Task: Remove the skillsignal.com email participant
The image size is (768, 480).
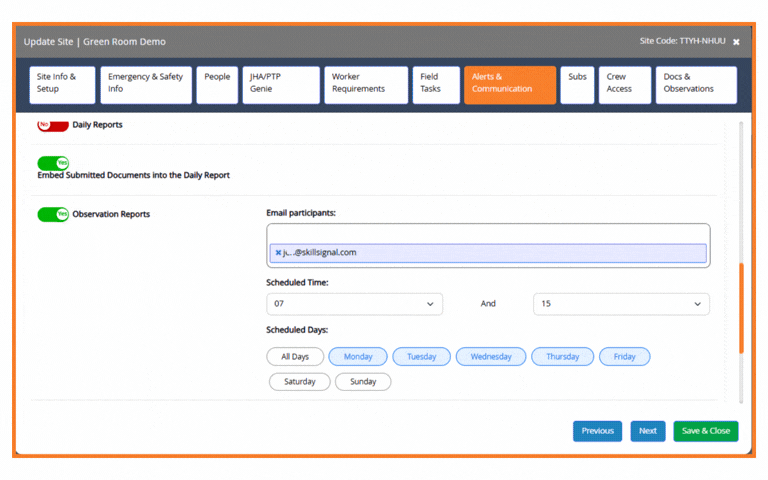Action: tap(278, 253)
